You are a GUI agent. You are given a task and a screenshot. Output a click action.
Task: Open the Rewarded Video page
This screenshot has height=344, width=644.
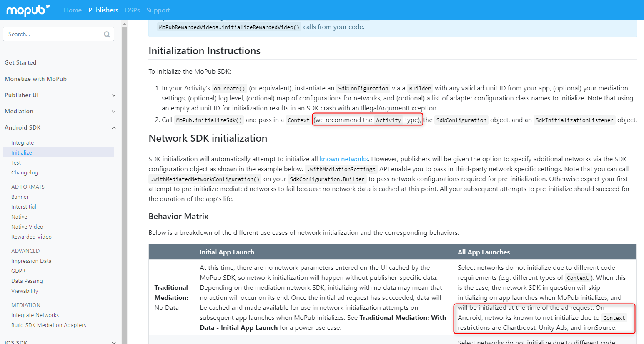31,237
